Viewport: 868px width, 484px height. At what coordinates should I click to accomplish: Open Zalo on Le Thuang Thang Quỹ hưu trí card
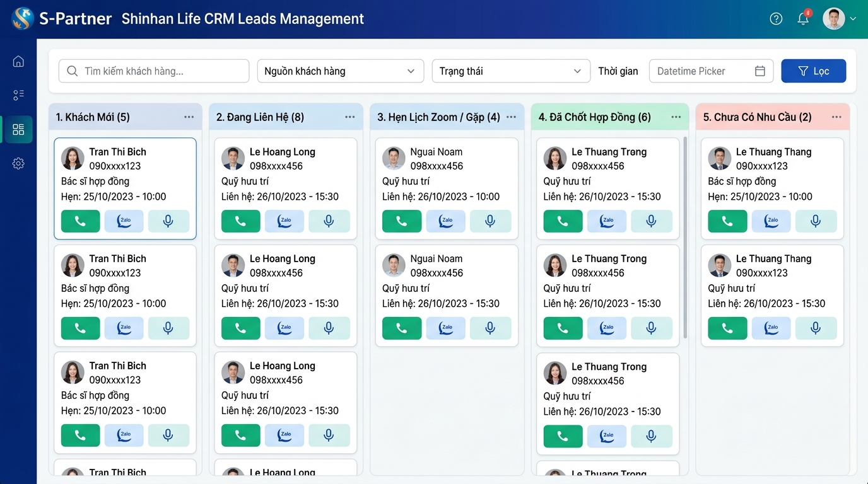click(771, 328)
